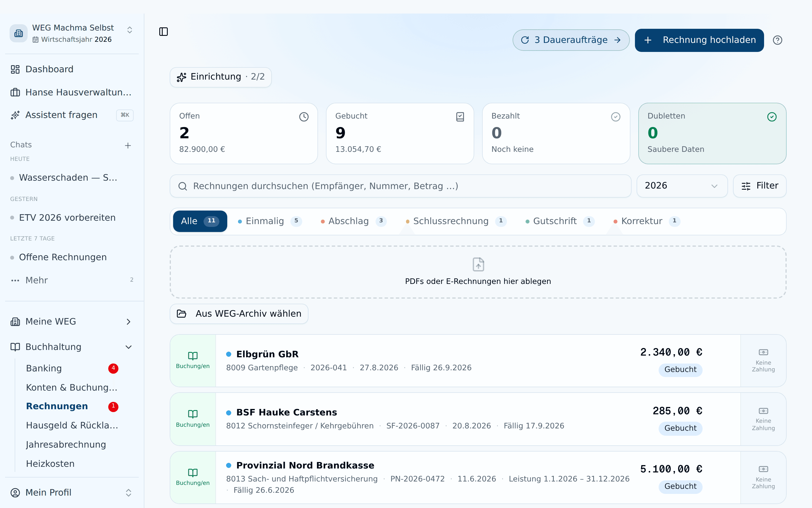Open Assistent fragen
Image resolution: width=812 pixels, height=508 pixels.
tap(72, 115)
